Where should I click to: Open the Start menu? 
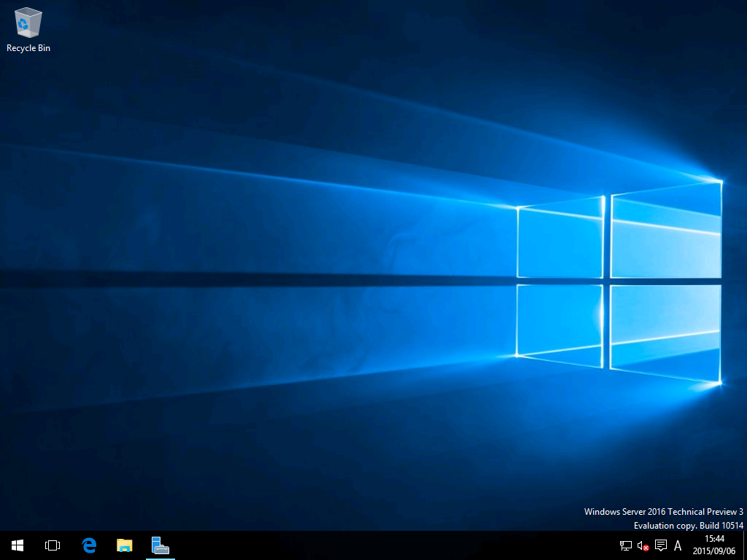coord(18,545)
